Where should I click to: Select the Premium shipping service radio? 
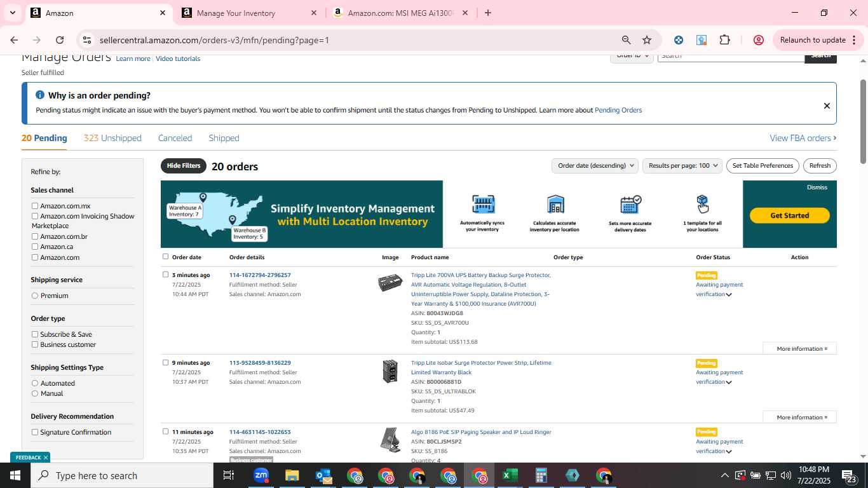tap(35, 295)
